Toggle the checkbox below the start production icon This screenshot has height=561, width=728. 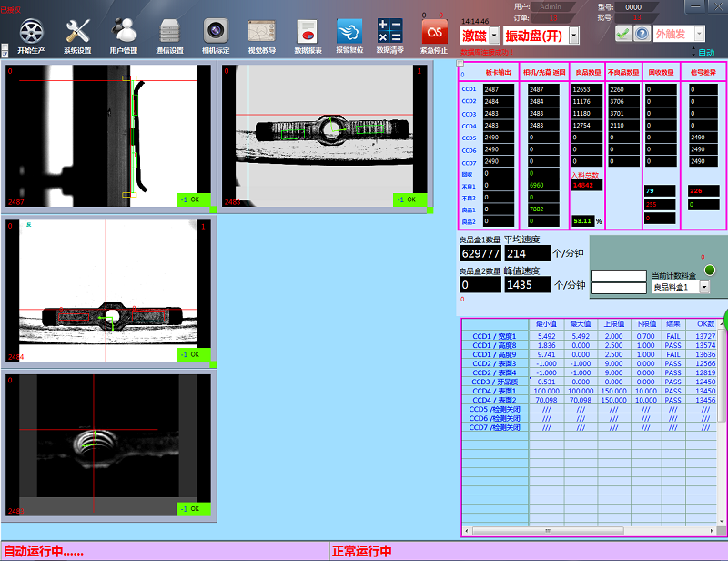(5, 54)
